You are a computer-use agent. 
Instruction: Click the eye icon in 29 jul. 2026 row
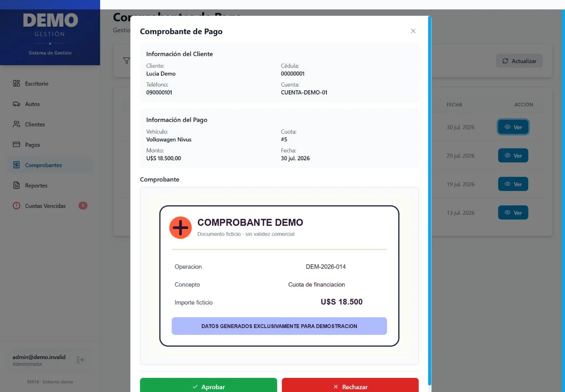[x=507, y=156]
